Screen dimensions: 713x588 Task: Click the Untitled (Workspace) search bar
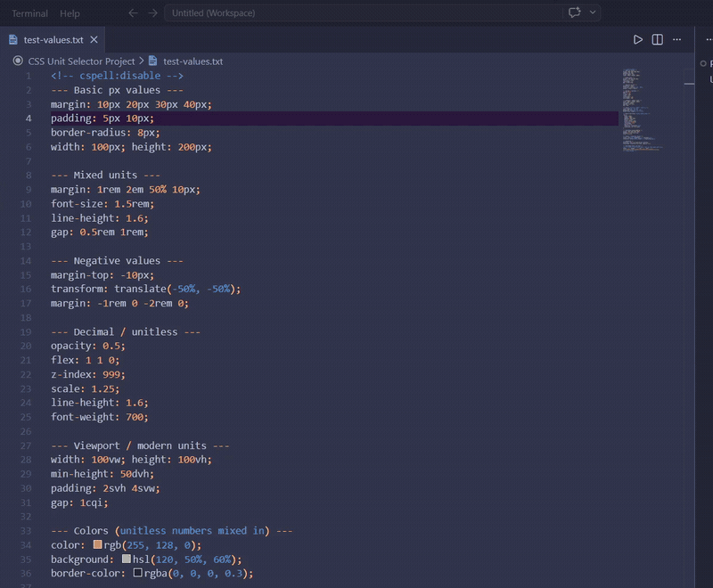363,13
